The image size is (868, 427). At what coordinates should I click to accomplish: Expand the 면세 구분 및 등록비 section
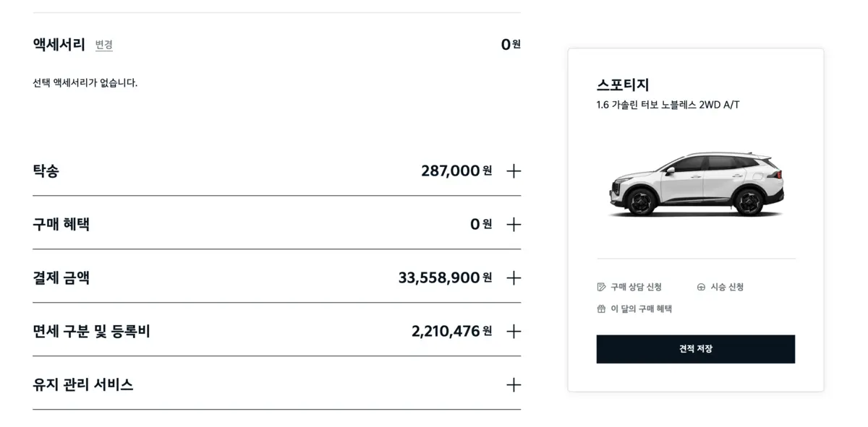click(x=513, y=332)
